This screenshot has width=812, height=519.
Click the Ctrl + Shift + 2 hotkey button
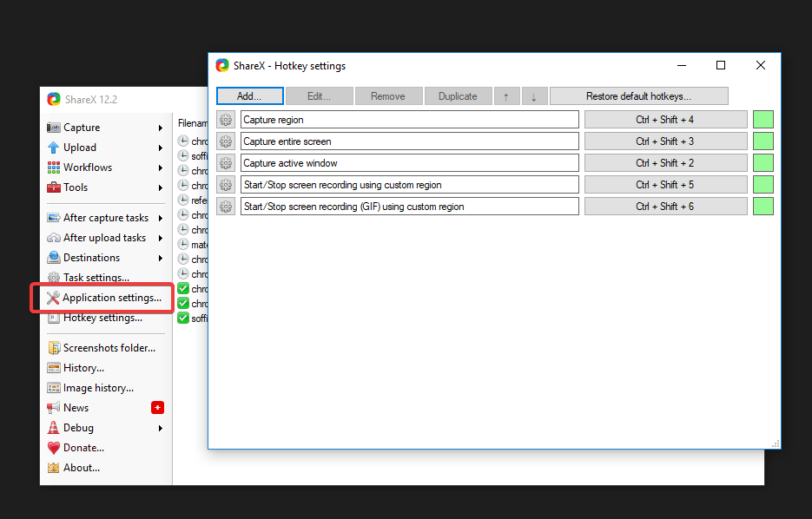click(x=665, y=163)
